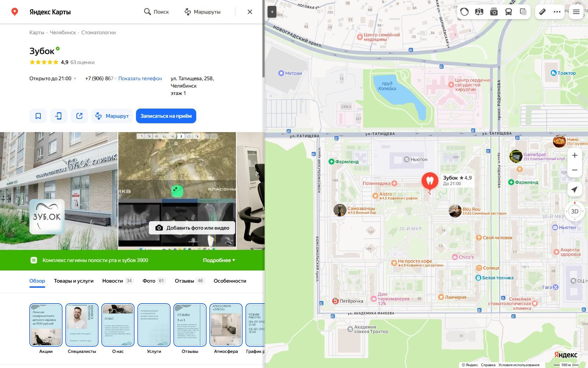Switch to the Отзывы 46 tab

190,281
